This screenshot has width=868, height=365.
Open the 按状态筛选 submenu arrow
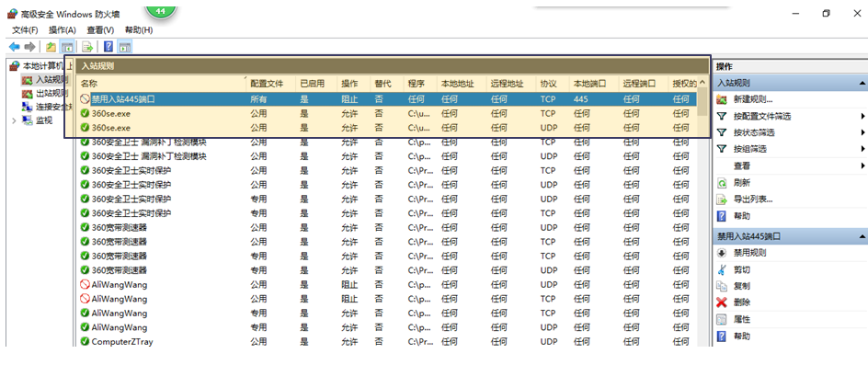tap(862, 133)
